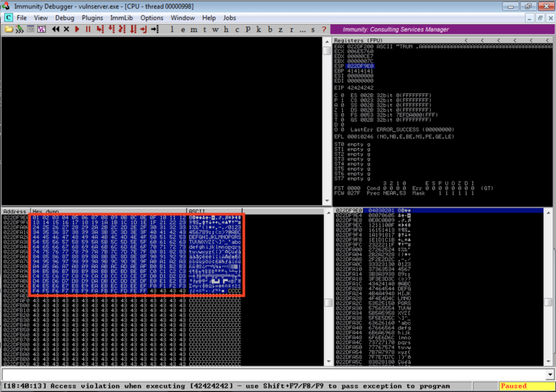Image resolution: width=556 pixels, height=392 pixels.
Task: Show Breakpoints with 'b' button
Action: [270, 29]
